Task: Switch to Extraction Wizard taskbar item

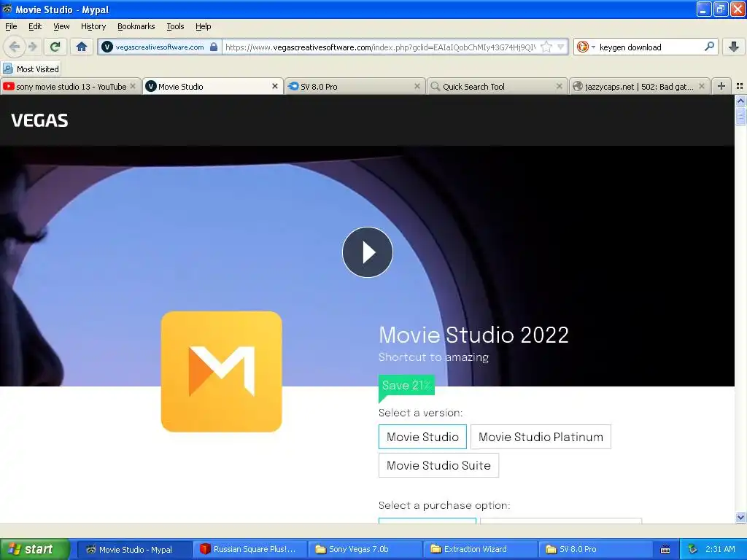Action: pyautogui.click(x=481, y=550)
